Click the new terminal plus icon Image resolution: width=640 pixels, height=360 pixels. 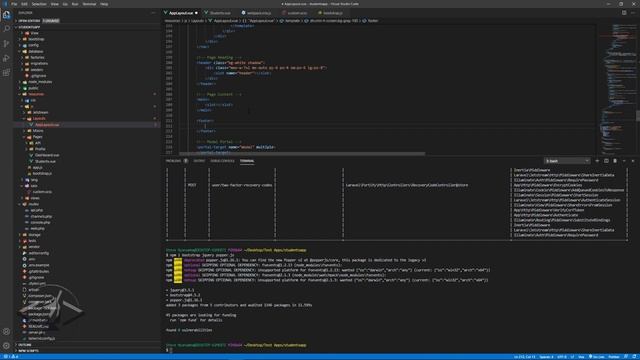point(597,161)
